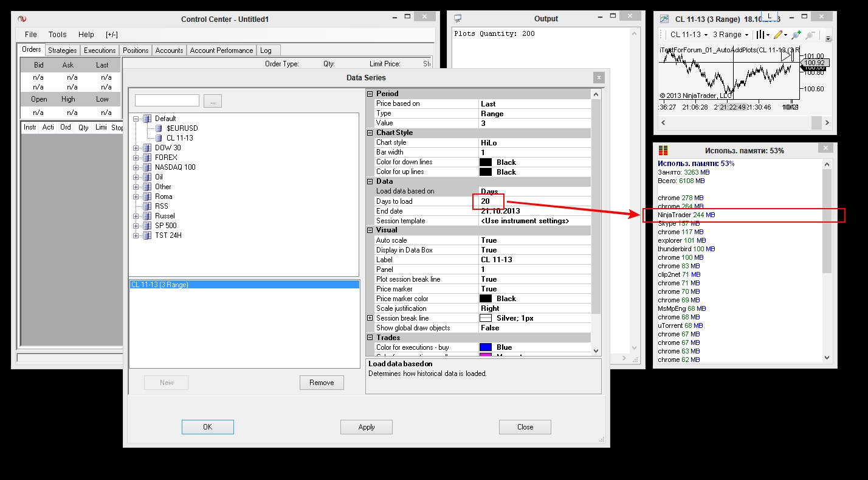
Task: Expand the Oil instrument list
Action: point(137,177)
